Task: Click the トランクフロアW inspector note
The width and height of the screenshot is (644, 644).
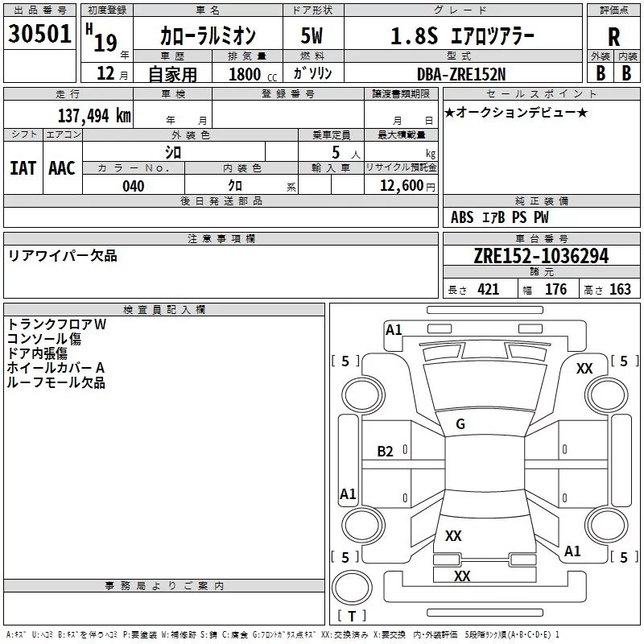Action: click(x=57, y=324)
